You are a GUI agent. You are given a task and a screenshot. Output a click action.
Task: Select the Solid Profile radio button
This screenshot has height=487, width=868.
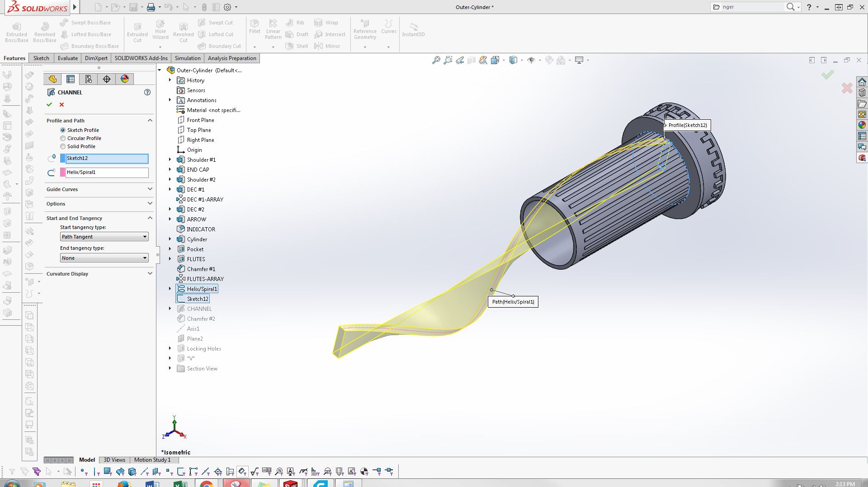(63, 146)
